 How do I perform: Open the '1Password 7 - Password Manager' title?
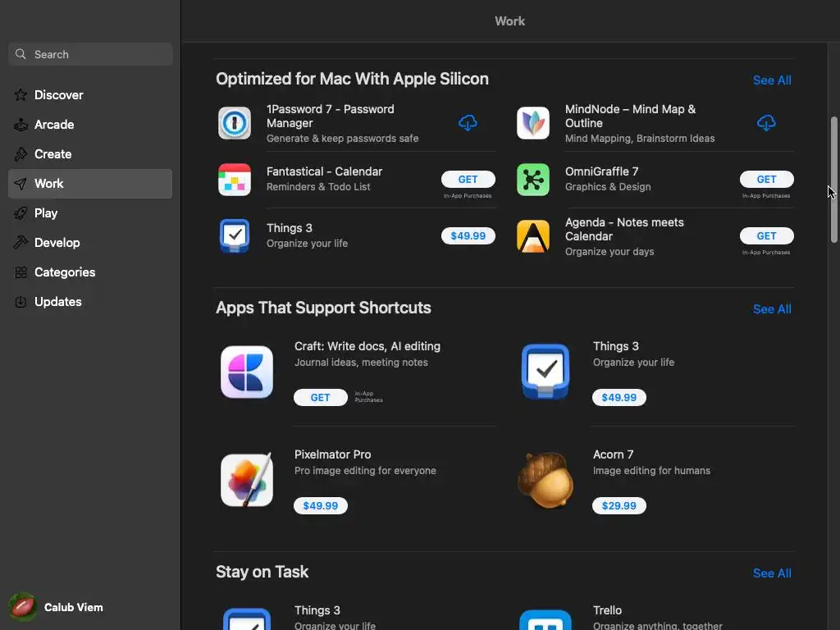click(330, 116)
